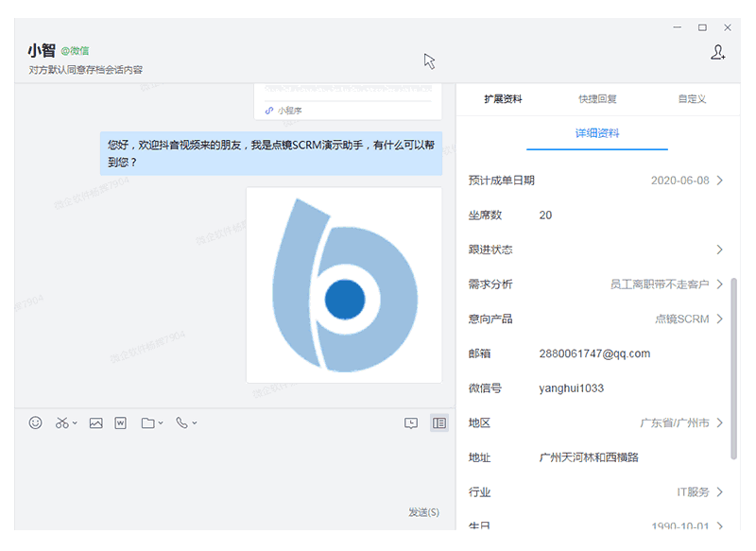Open the logo image in the chat
Image resolution: width=756 pixels, height=551 pixels.
pos(344,284)
